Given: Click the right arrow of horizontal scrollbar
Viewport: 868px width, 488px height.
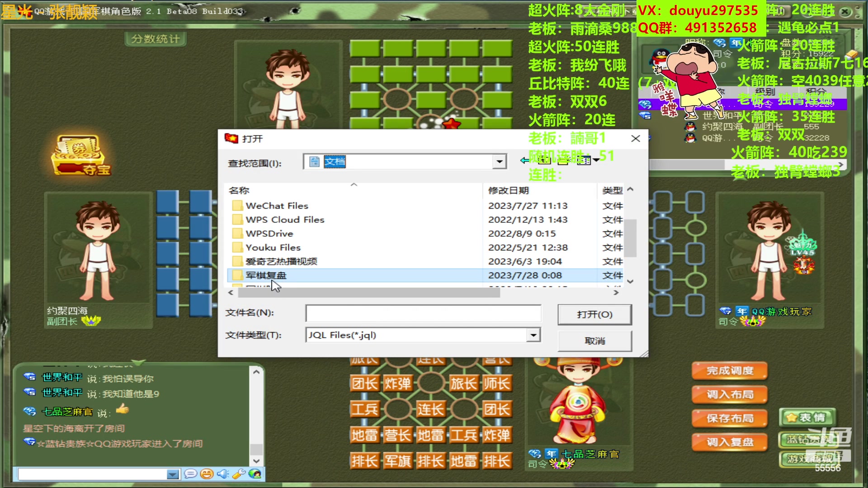Looking at the screenshot, I should (616, 293).
